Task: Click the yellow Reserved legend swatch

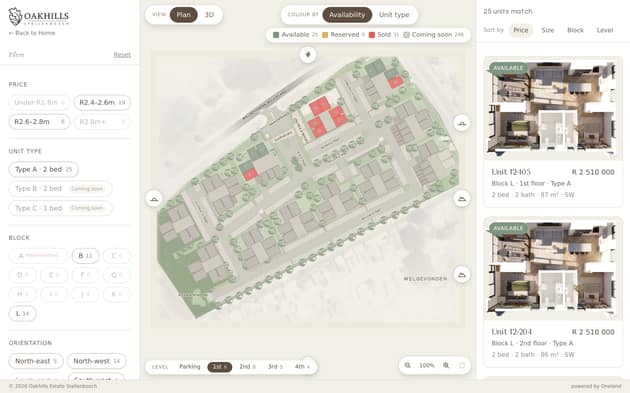Action: click(x=325, y=35)
